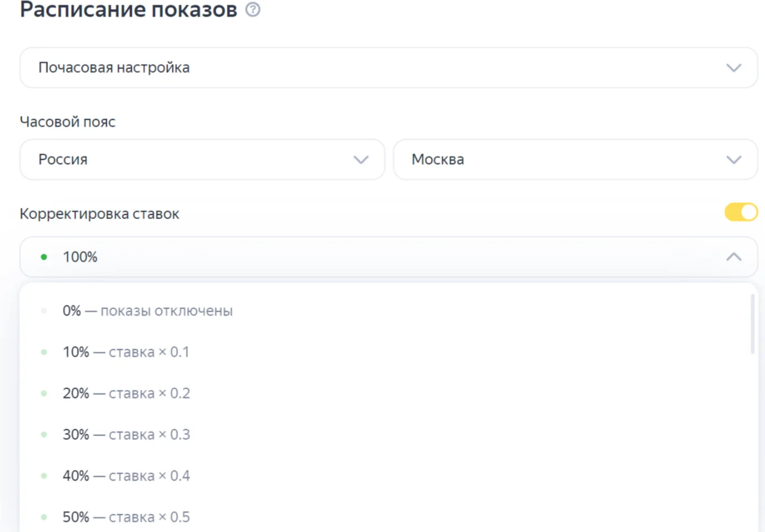The height and width of the screenshot is (532, 765).
Task: Disable the Корректировка ставок switch
Action: click(741, 212)
